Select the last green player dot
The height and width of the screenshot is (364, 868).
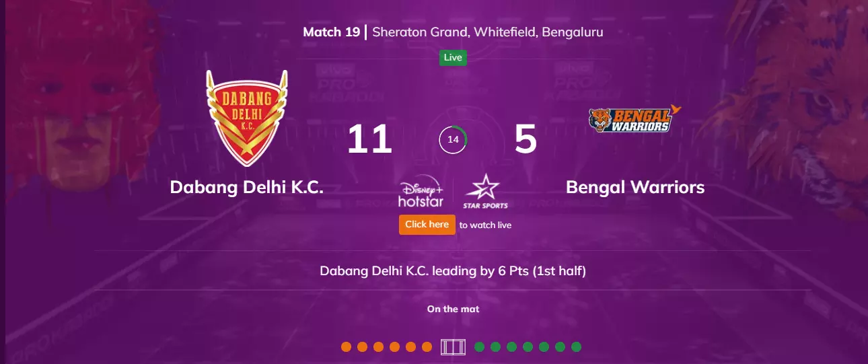(576, 347)
